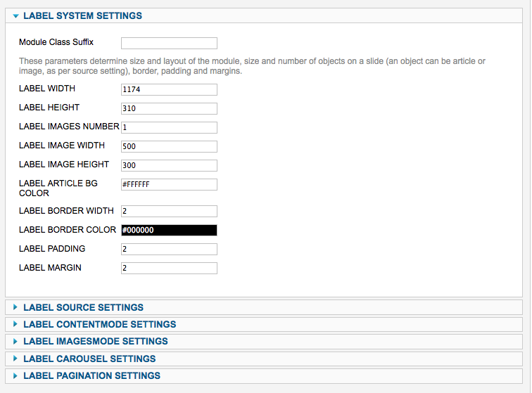Expand Label Pagination Settings triangle
This screenshot has height=393, width=532.
click(x=15, y=375)
